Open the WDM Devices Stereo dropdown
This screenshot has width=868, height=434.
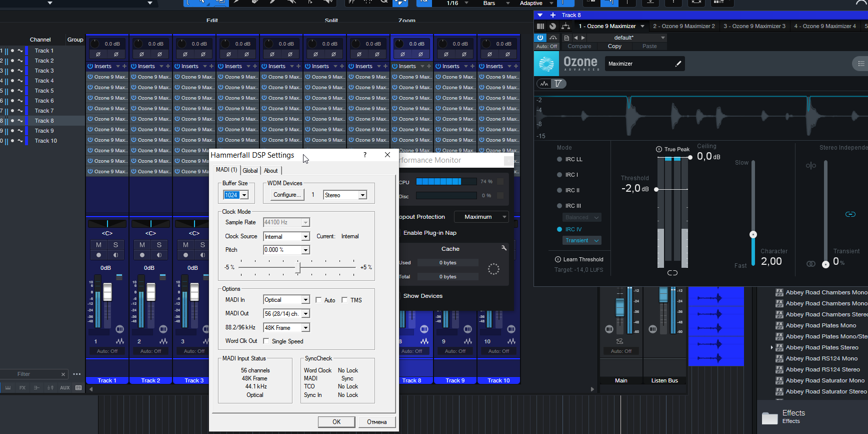[363, 195]
